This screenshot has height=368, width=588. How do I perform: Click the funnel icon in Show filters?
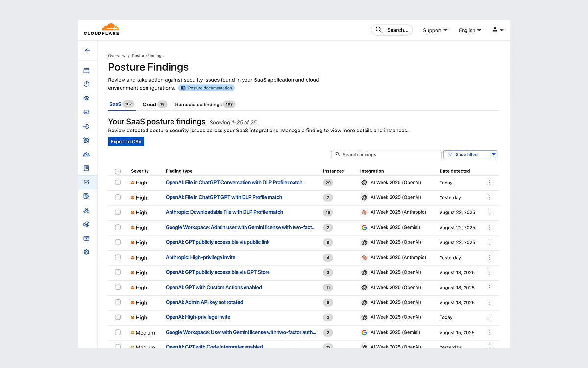tap(450, 154)
